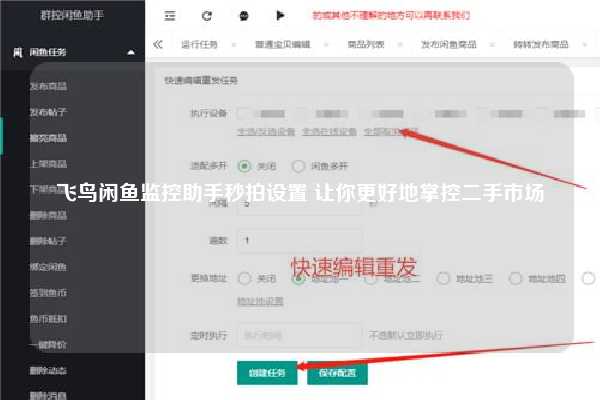Switch to the 商品列表 tab
Viewport: 600px width, 400px height.
tap(366, 44)
